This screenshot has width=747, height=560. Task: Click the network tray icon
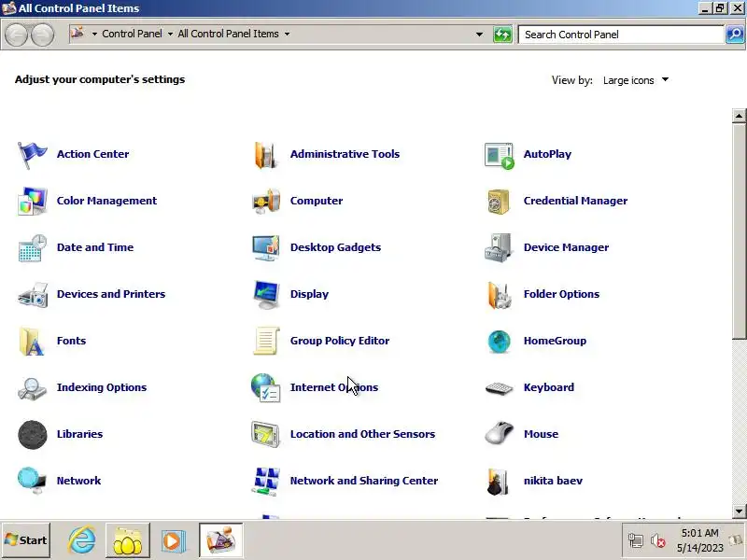pyautogui.click(x=636, y=541)
